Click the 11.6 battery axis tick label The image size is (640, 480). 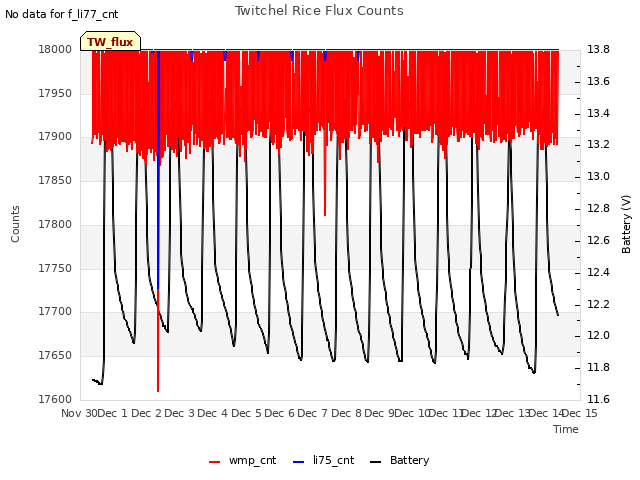(x=598, y=399)
